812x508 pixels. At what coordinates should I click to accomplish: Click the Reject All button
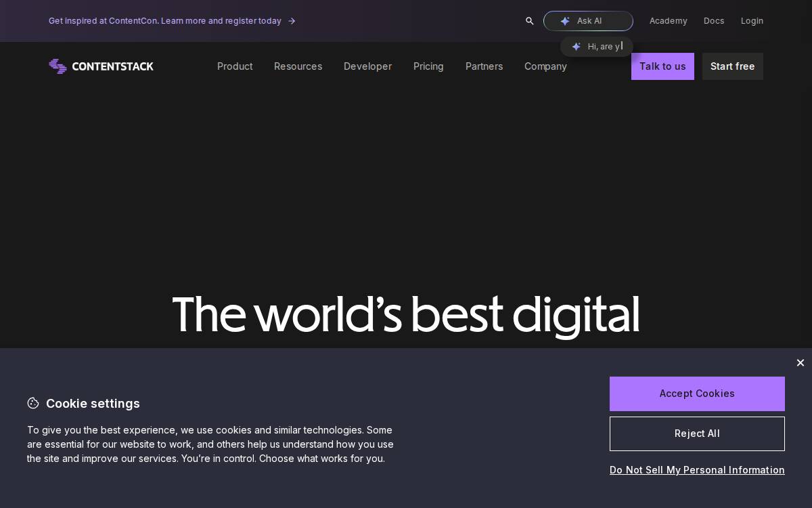pyautogui.click(x=697, y=433)
